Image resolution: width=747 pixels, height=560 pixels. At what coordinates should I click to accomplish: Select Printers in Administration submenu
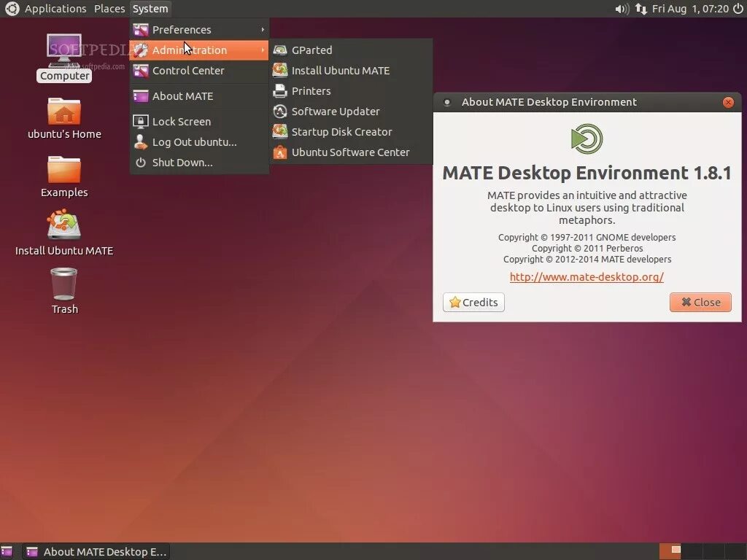(x=351, y=91)
